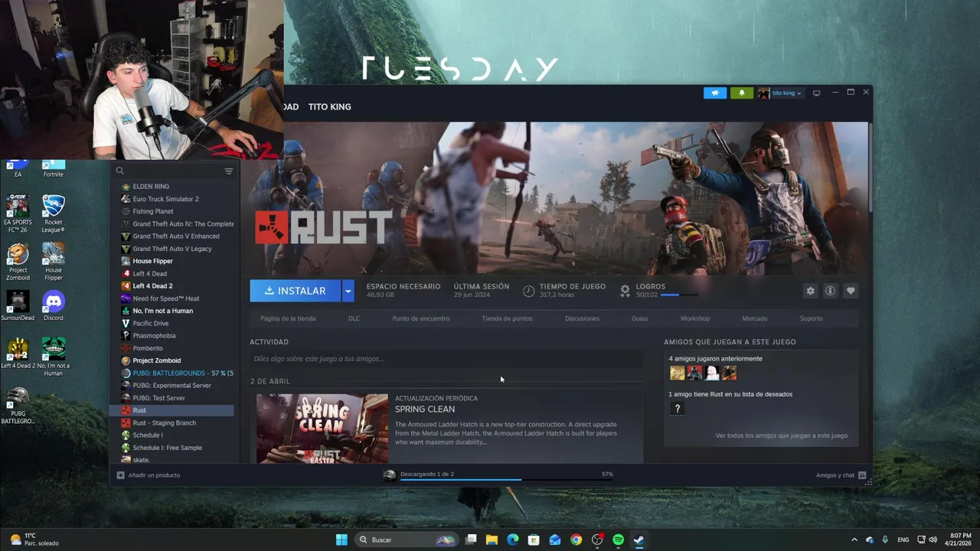This screenshot has height=551, width=980.
Task: Go to Punto de encuentro tab
Action: [421, 318]
